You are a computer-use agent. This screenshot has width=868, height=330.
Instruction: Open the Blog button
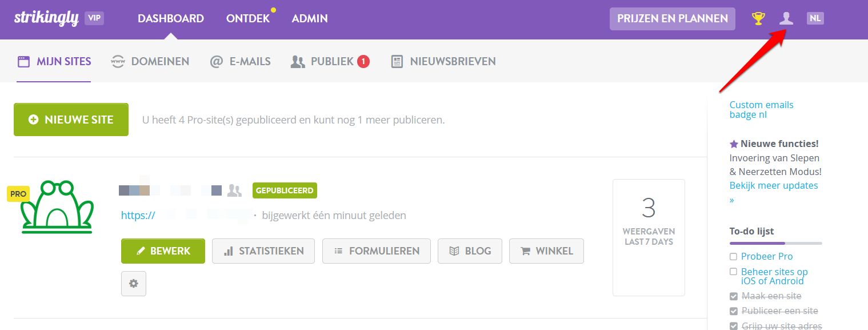(470, 251)
